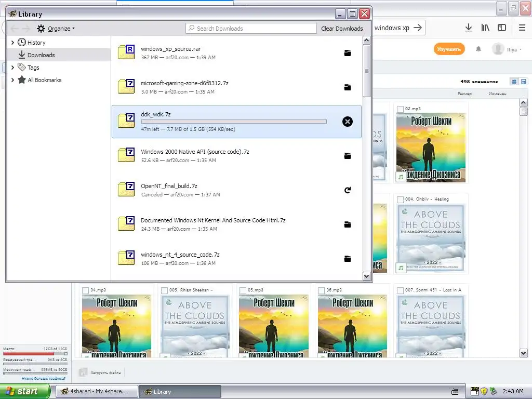Screen dimensions: 532x399
Task: Expand the Tags tree node
Action: click(12, 68)
